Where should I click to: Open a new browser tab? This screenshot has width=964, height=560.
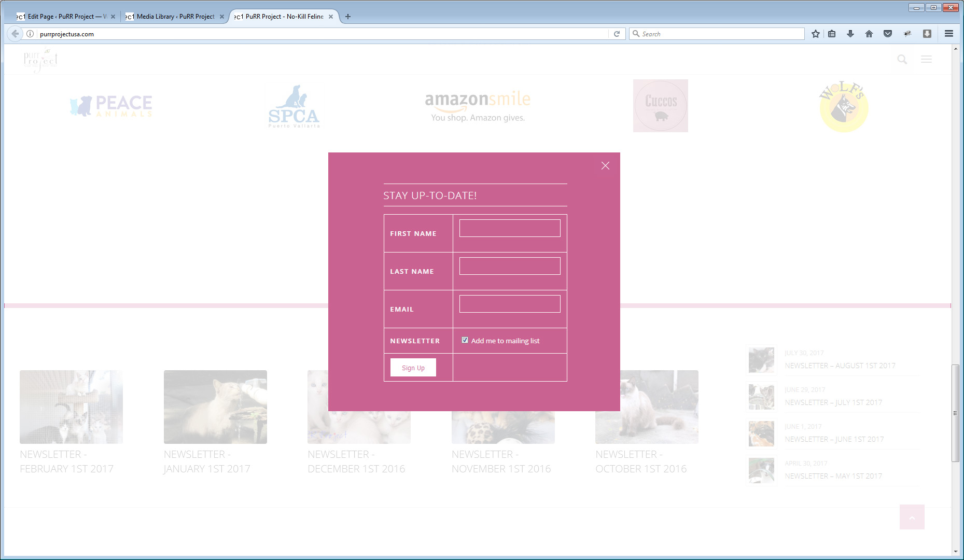(x=348, y=17)
